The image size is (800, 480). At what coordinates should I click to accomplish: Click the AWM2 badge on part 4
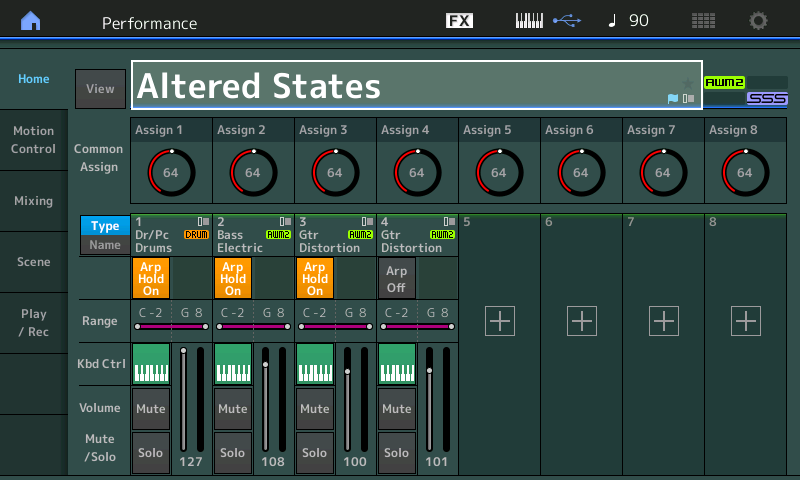pyautogui.click(x=442, y=235)
